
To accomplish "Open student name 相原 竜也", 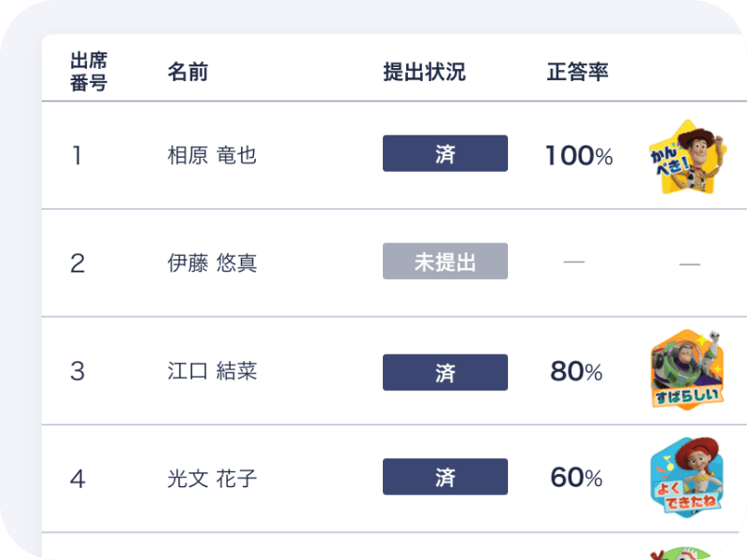I will coord(212,155).
